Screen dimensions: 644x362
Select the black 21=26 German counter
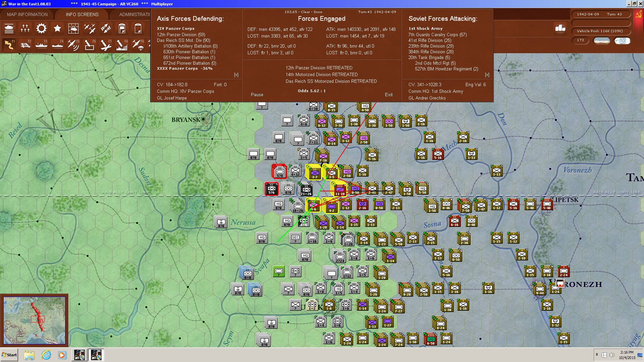[x=306, y=189]
